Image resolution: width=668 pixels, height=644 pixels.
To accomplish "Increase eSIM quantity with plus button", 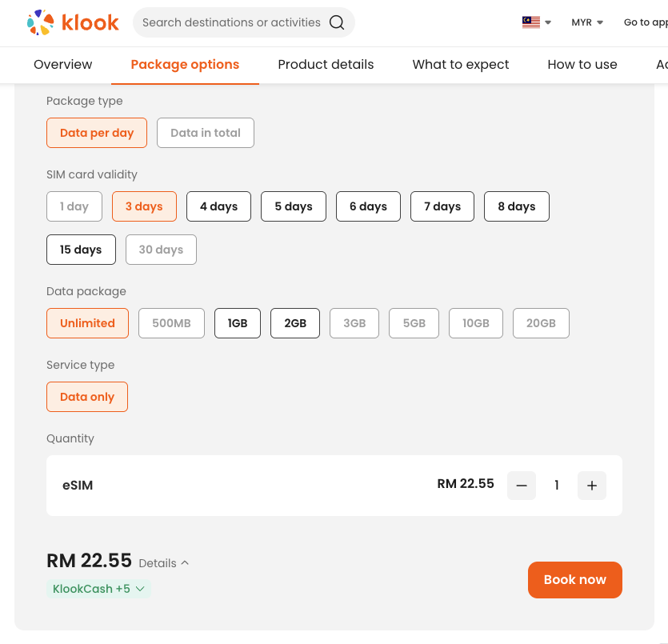I will (592, 486).
